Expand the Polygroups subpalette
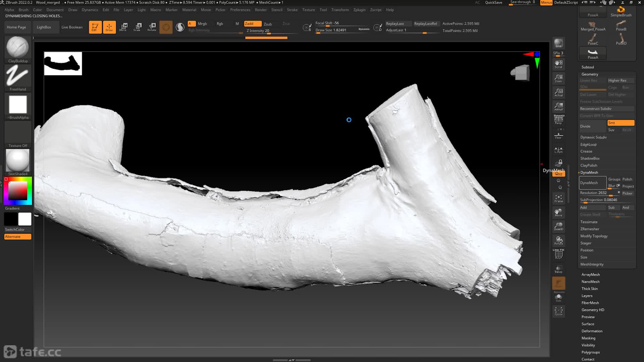The image size is (644, 362). [x=590, y=352]
